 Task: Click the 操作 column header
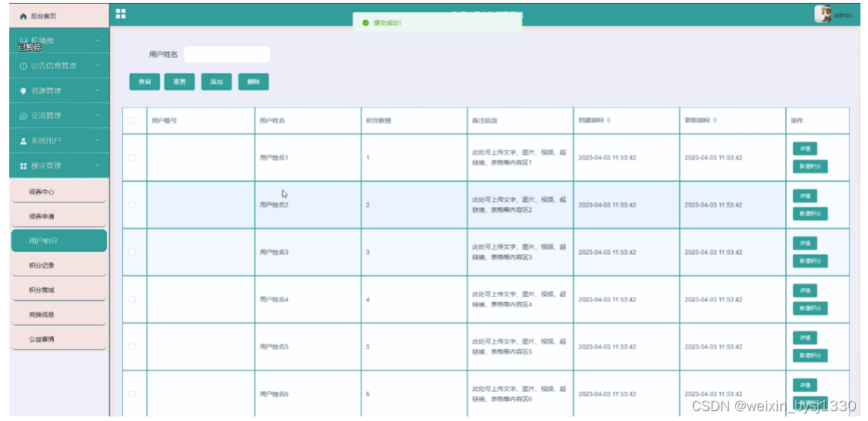click(797, 121)
